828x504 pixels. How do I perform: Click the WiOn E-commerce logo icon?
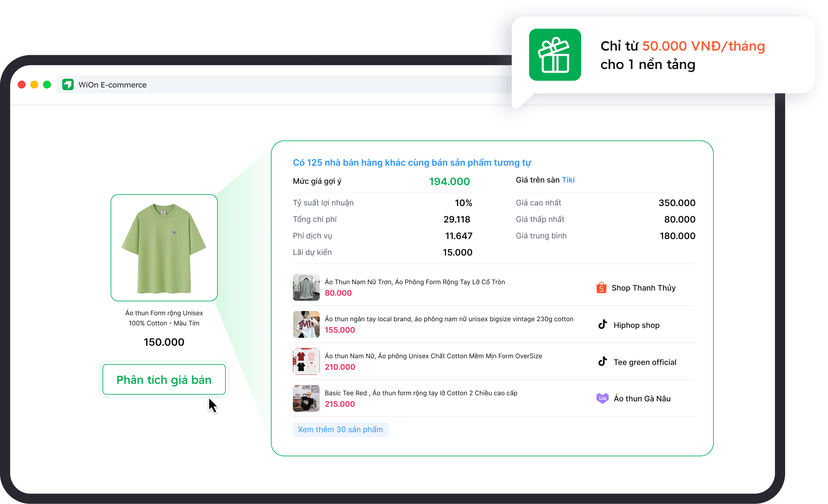pyautogui.click(x=68, y=85)
